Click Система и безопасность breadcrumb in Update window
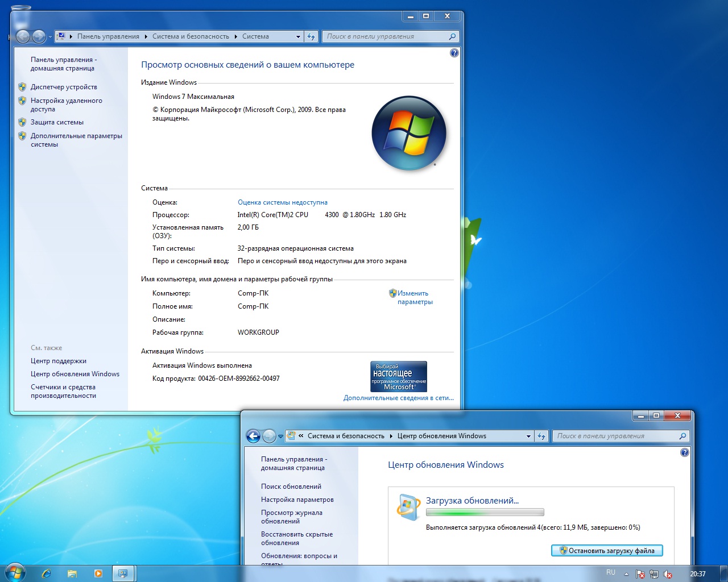The image size is (728, 582). (346, 436)
